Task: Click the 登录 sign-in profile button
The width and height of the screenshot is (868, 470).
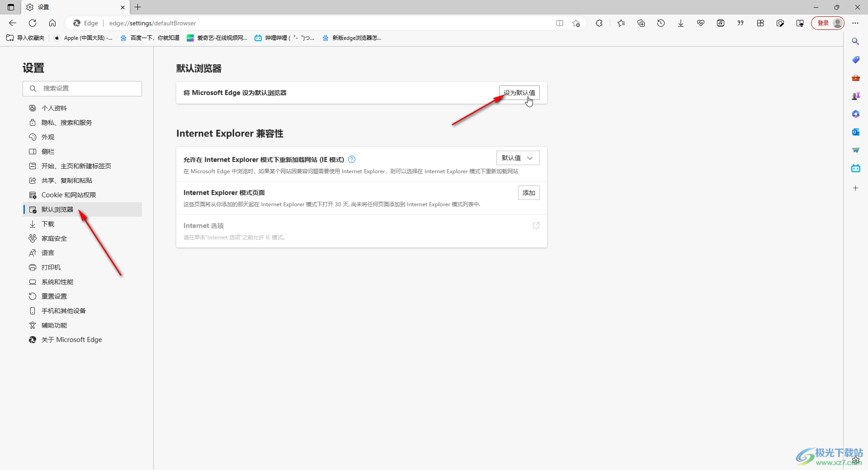Action: (828, 23)
